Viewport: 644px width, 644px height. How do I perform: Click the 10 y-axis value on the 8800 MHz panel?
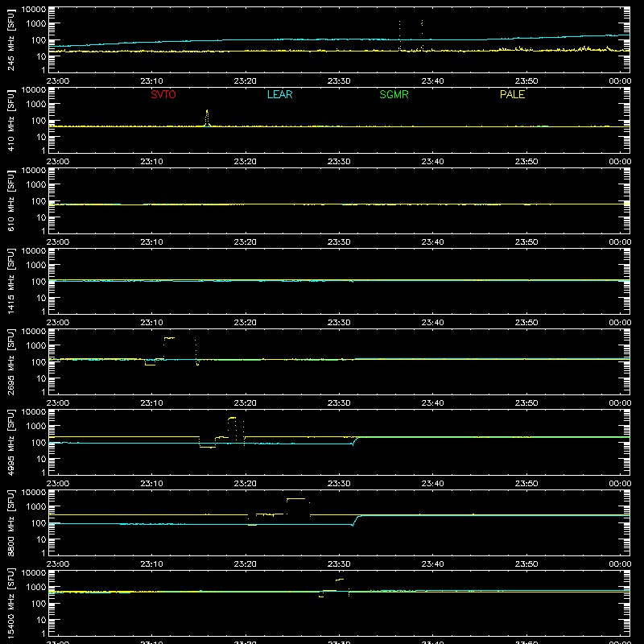pos(42,539)
